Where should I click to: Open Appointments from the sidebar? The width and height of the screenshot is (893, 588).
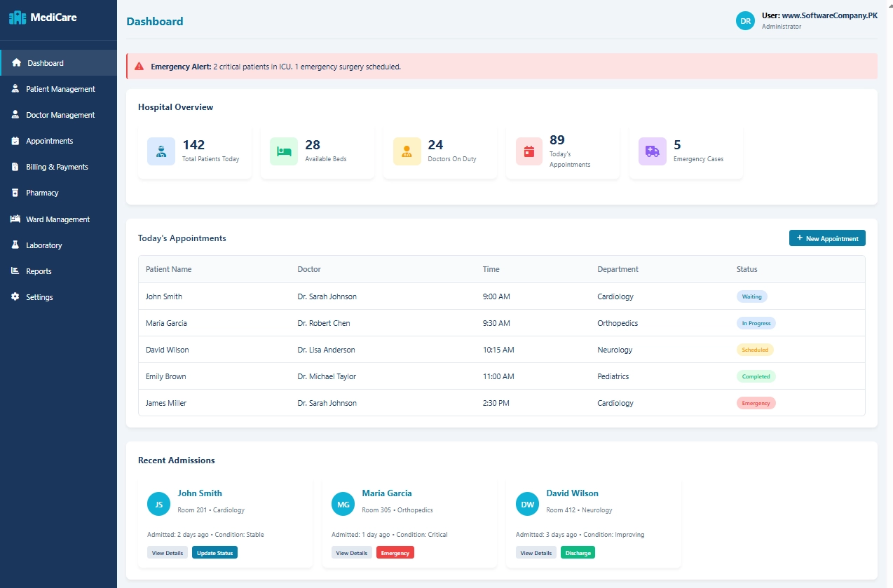coord(13,141)
